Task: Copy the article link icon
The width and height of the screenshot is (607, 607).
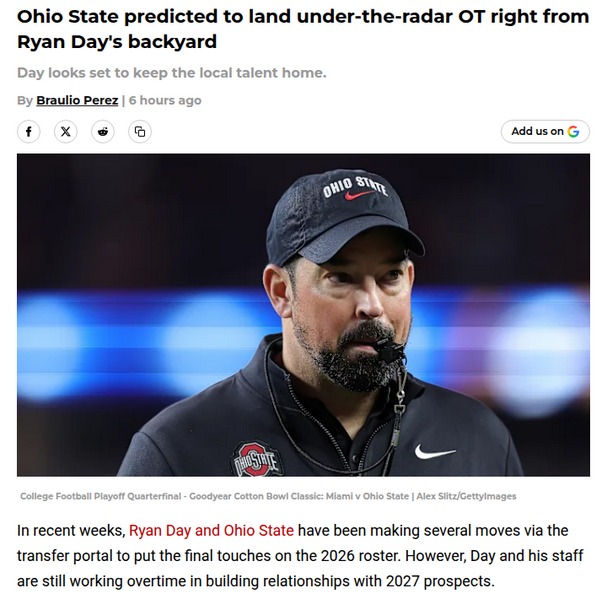Action: click(x=140, y=131)
